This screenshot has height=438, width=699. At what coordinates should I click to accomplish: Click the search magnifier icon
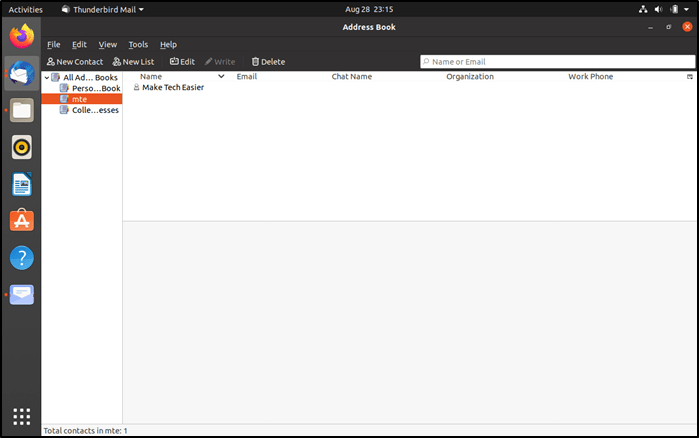(426, 61)
